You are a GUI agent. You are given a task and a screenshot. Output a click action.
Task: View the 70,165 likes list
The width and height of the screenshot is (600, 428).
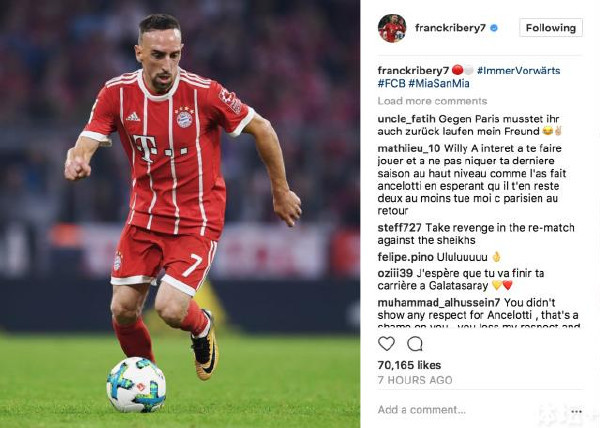coord(409,365)
